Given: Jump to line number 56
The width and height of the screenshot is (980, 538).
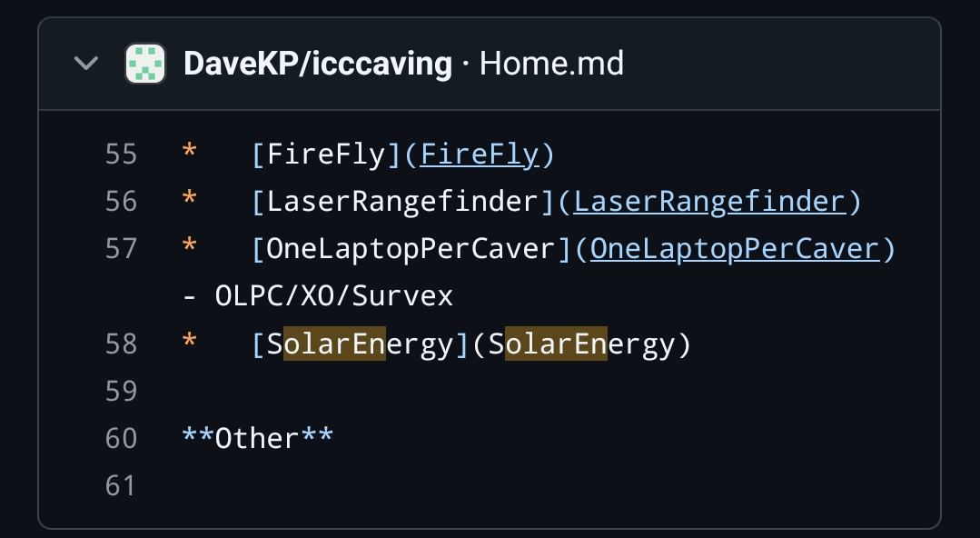Looking at the screenshot, I should (x=121, y=202).
